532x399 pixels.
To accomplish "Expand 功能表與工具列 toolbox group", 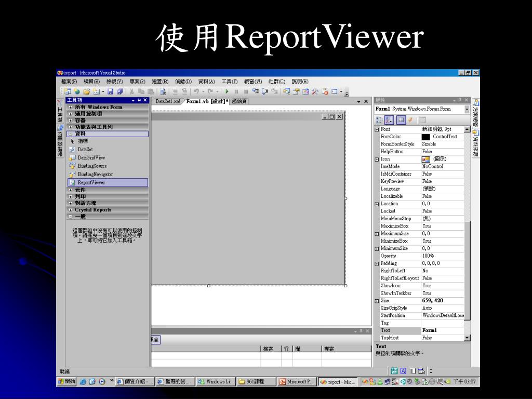I will pyautogui.click(x=71, y=127).
